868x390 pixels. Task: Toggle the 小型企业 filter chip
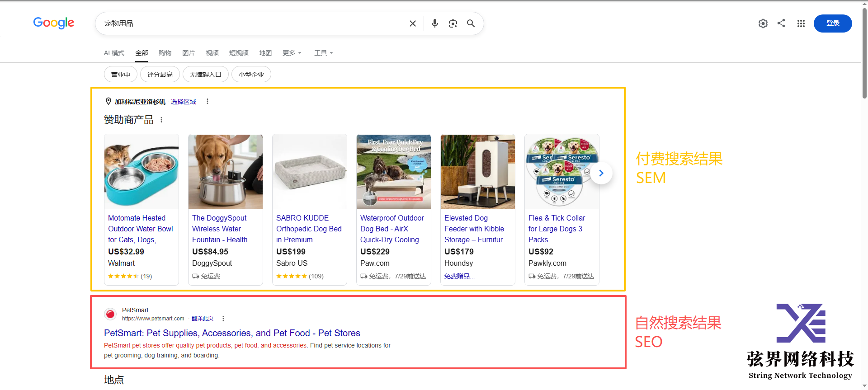click(x=251, y=75)
